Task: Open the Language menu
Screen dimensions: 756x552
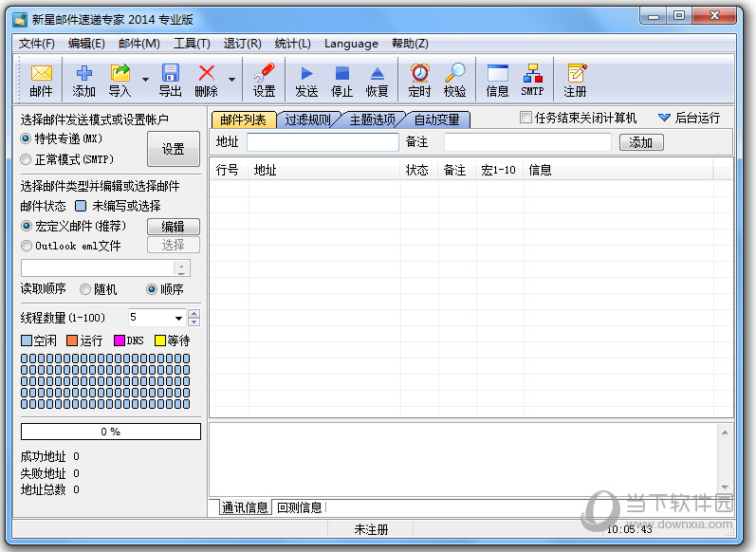Action: pyautogui.click(x=351, y=44)
